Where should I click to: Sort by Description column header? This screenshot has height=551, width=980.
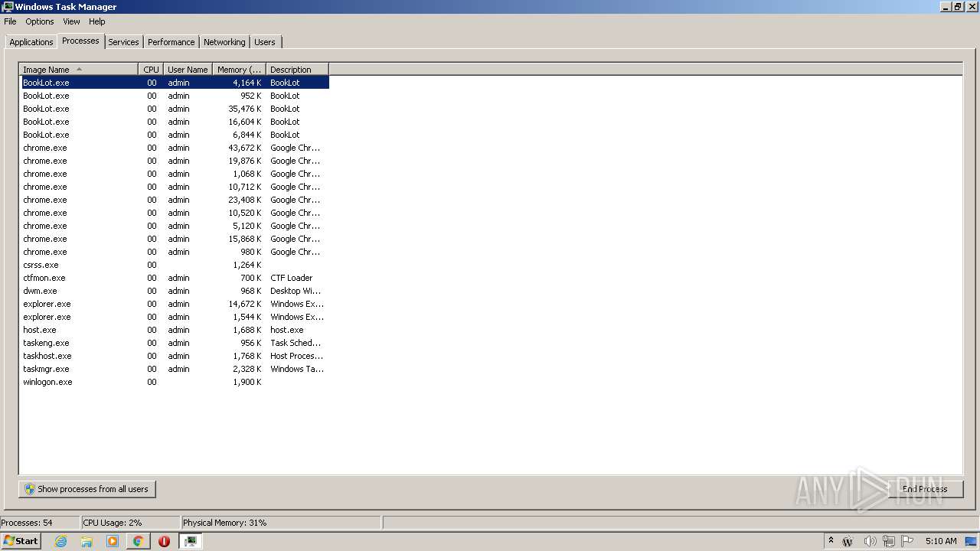[297, 70]
